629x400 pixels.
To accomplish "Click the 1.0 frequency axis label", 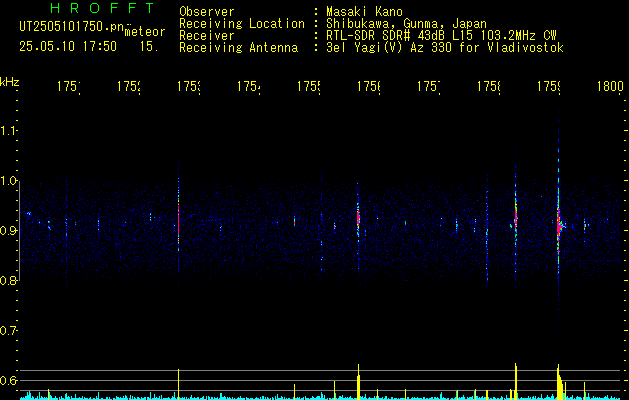I will coord(8,181).
